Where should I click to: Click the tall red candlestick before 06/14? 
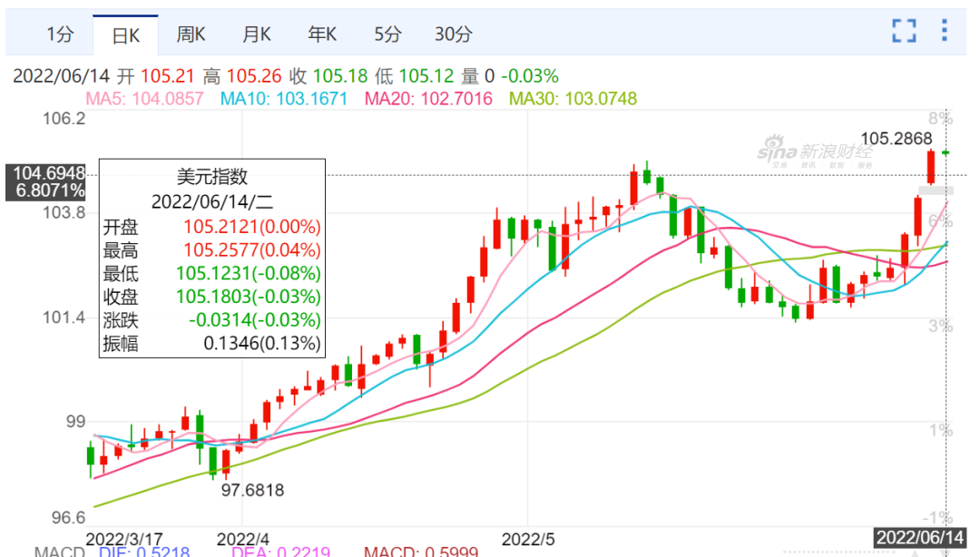931,167
